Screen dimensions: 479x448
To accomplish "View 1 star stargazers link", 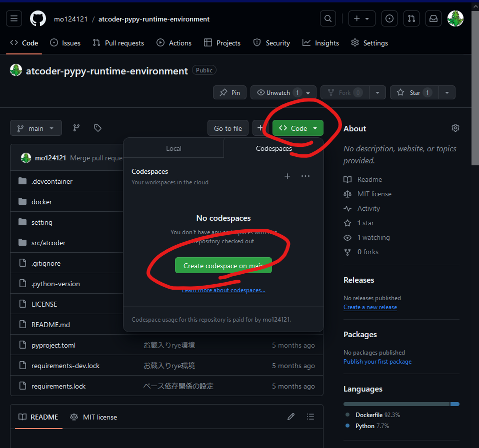I will tap(359, 223).
